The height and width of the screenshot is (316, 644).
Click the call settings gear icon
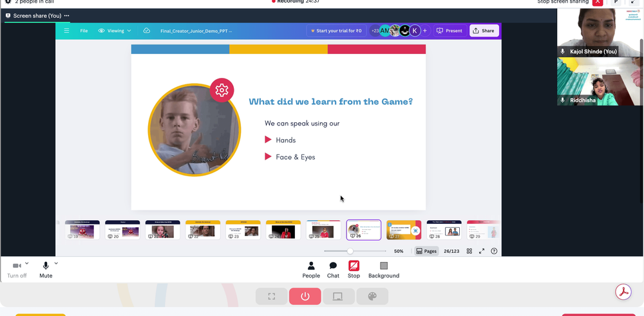tap(7, 2)
